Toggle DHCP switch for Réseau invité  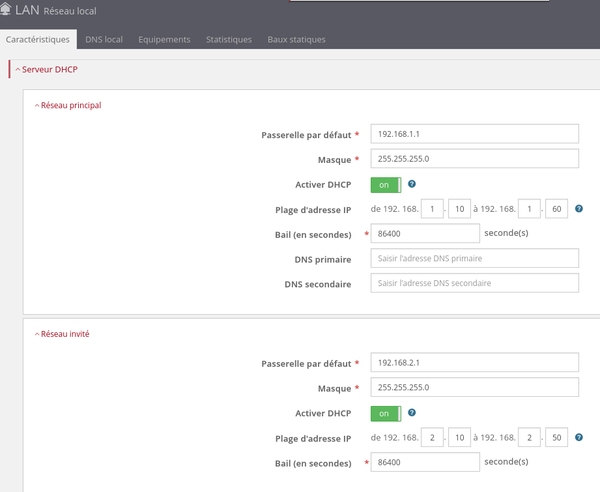coord(385,412)
